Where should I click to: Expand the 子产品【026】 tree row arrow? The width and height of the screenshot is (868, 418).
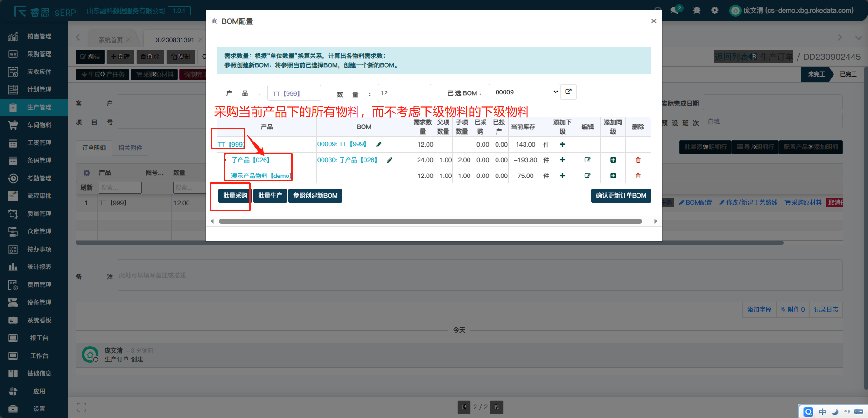(225, 160)
